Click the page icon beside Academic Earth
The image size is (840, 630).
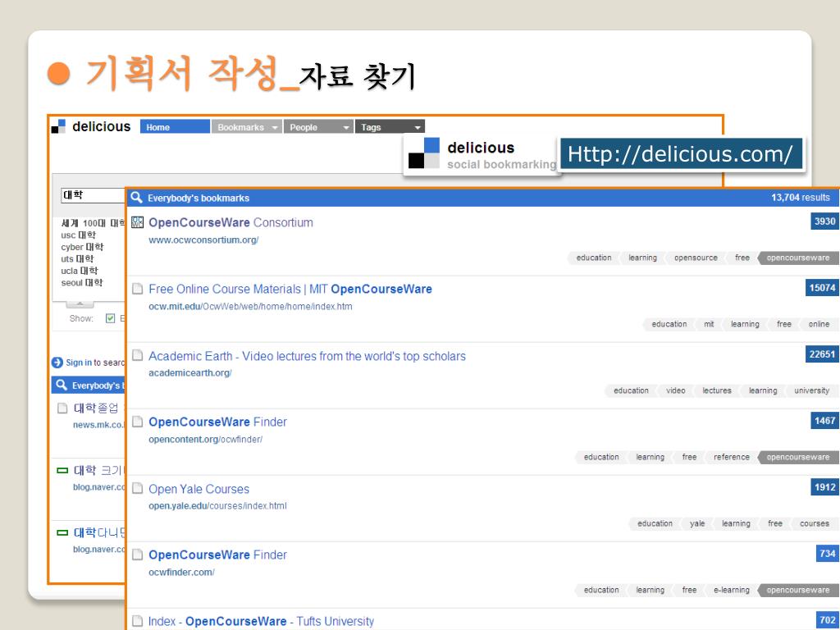pos(138,356)
